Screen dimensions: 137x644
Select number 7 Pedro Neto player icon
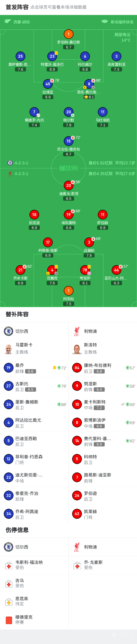click(34, 112)
